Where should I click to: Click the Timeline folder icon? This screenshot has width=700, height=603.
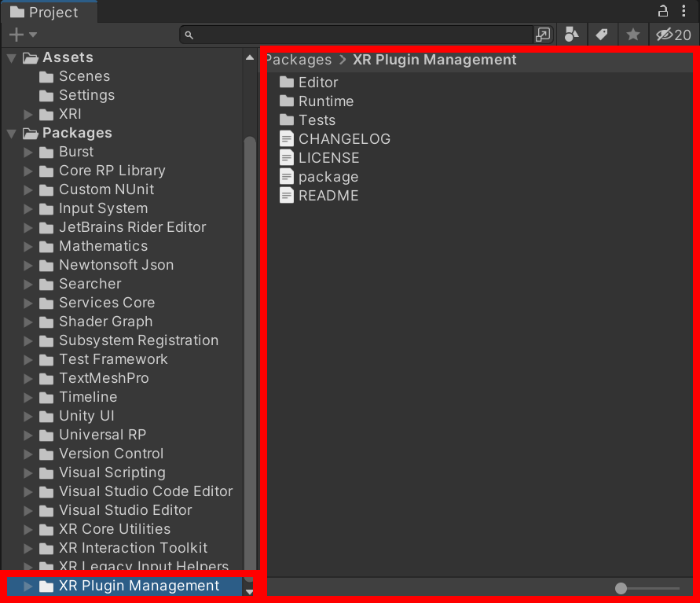click(46, 397)
